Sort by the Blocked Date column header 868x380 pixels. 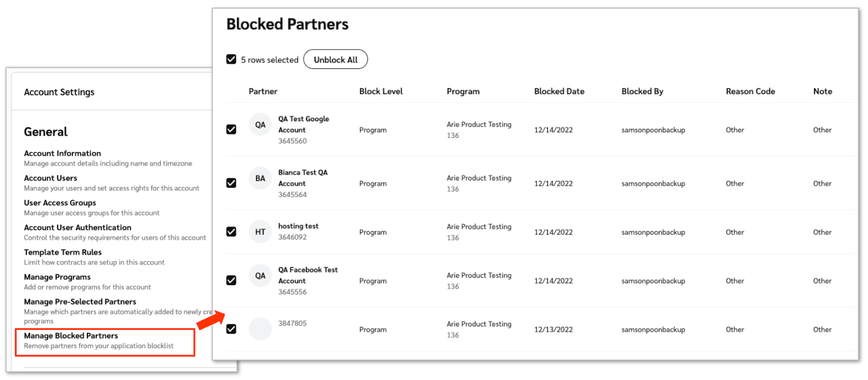pyautogui.click(x=559, y=91)
